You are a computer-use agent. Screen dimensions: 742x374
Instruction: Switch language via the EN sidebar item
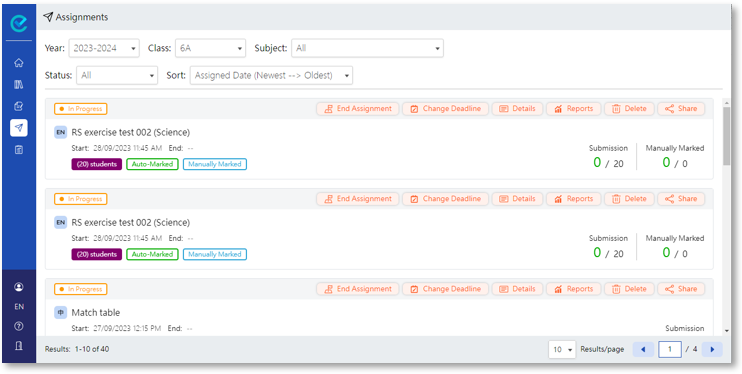pos(19,307)
